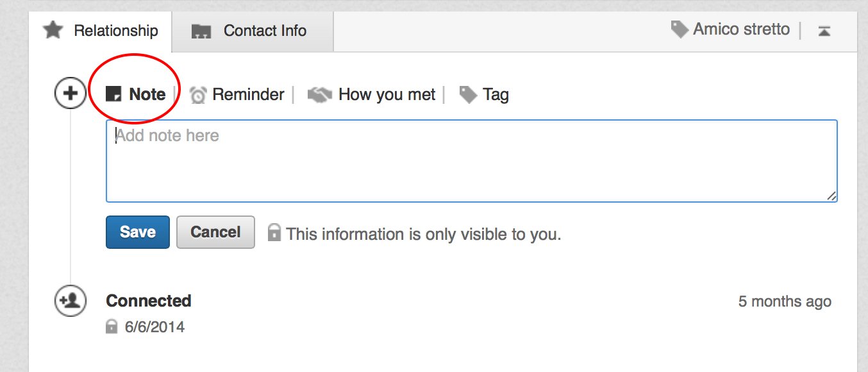This screenshot has width=868, height=372.
Task: Click the Reminder alarm clock icon
Action: coord(199,95)
